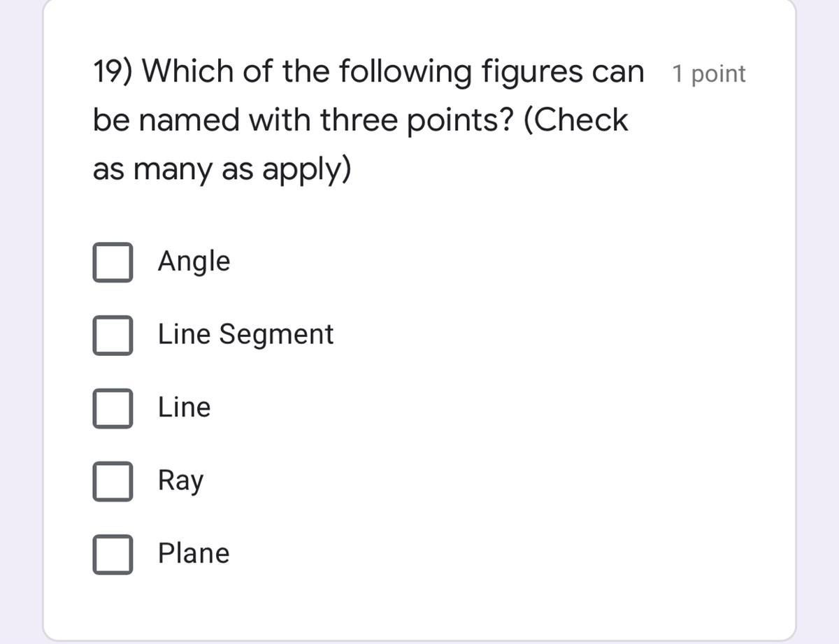Click the "Line" option label text
The width and height of the screenshot is (839, 644).
click(184, 407)
